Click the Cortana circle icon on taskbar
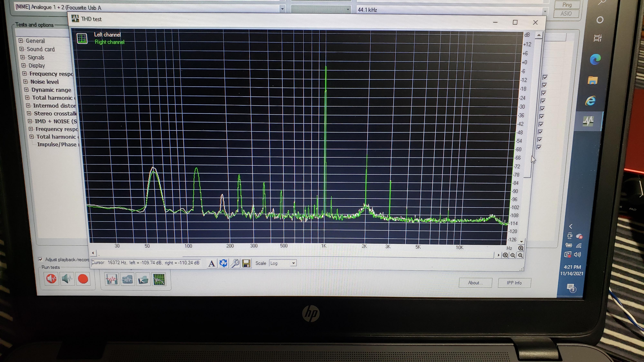Screen dimensions: 644x362 pyautogui.click(x=600, y=20)
